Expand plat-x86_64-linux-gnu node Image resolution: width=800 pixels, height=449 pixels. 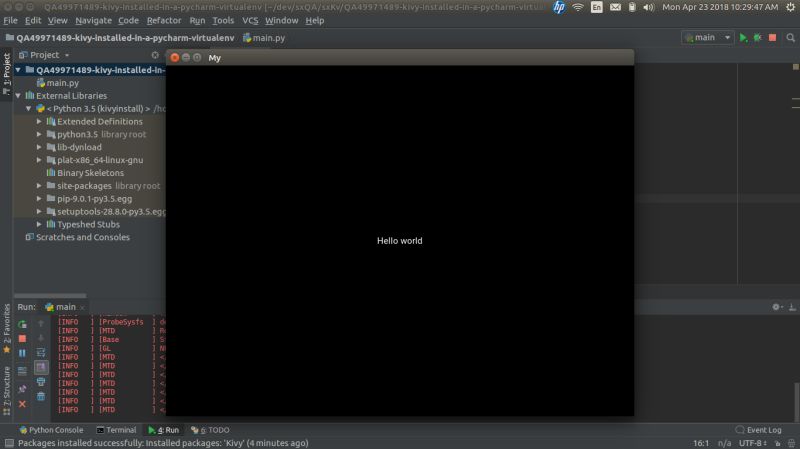39,160
